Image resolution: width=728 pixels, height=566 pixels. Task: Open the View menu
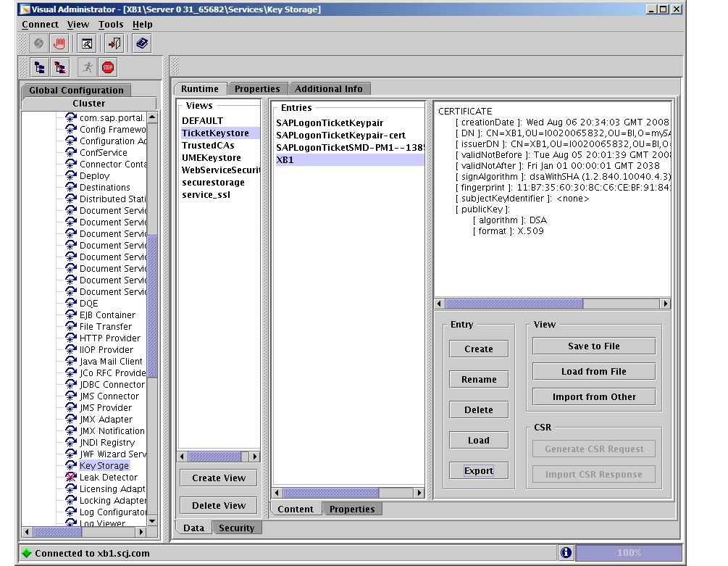pos(78,25)
